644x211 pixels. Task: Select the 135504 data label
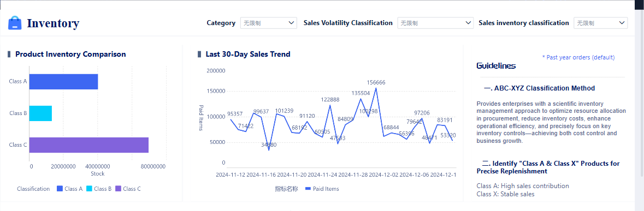click(x=361, y=93)
